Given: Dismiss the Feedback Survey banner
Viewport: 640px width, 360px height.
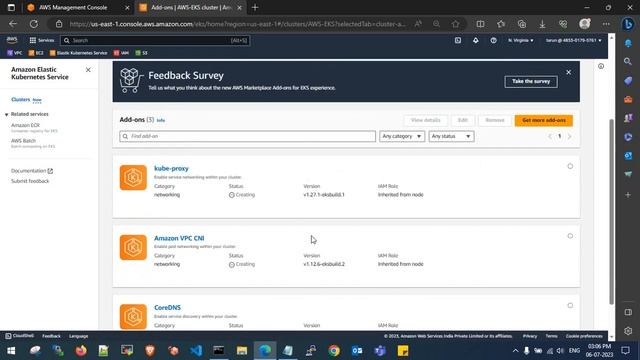Looking at the screenshot, I should [x=569, y=72].
